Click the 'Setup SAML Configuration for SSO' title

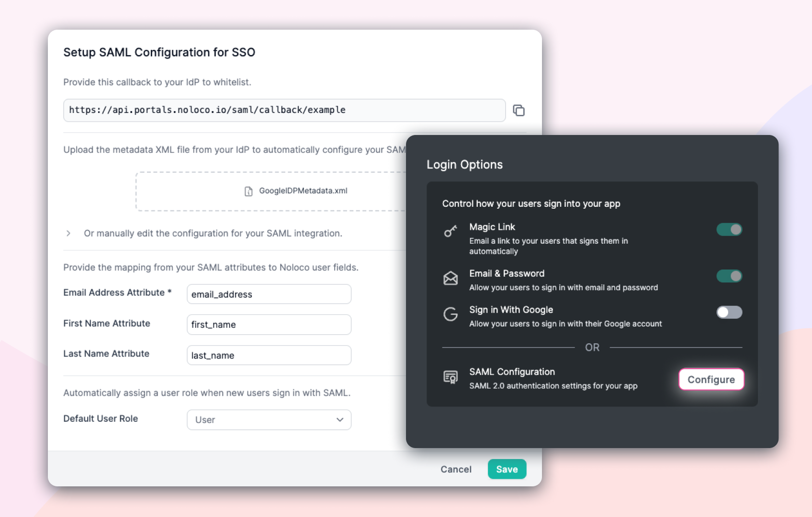159,52
